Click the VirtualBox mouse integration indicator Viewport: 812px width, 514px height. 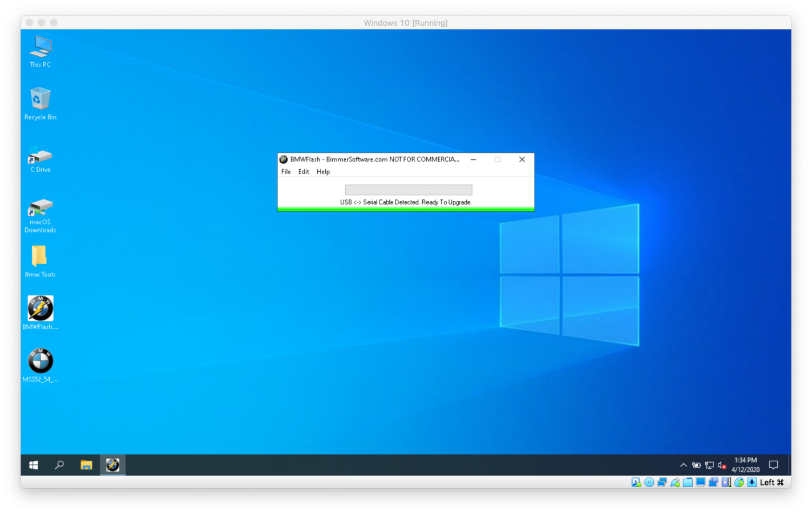pyautogui.click(x=739, y=483)
